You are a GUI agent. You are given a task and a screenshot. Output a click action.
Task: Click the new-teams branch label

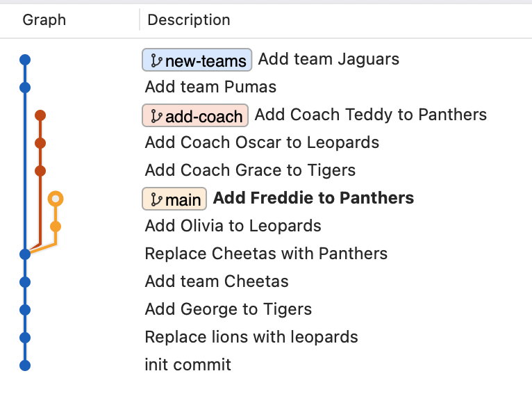pyautogui.click(x=197, y=60)
